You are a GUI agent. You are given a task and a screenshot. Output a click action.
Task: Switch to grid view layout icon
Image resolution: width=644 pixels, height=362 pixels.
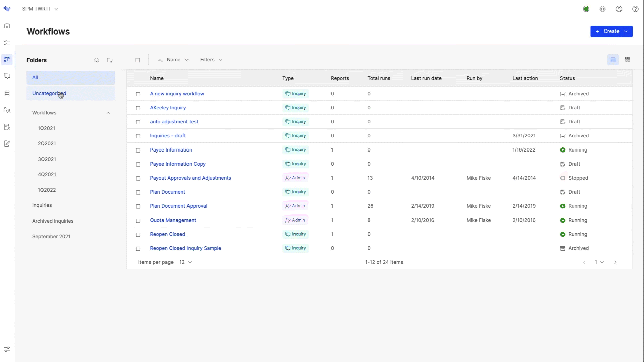(627, 60)
